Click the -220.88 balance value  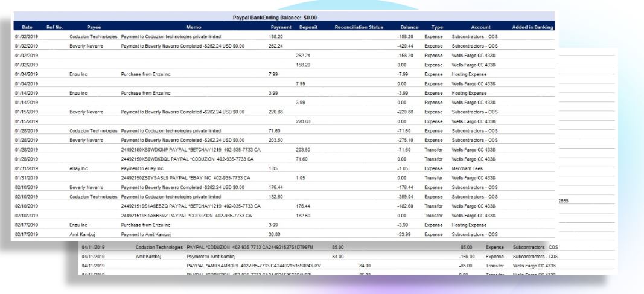click(406, 112)
